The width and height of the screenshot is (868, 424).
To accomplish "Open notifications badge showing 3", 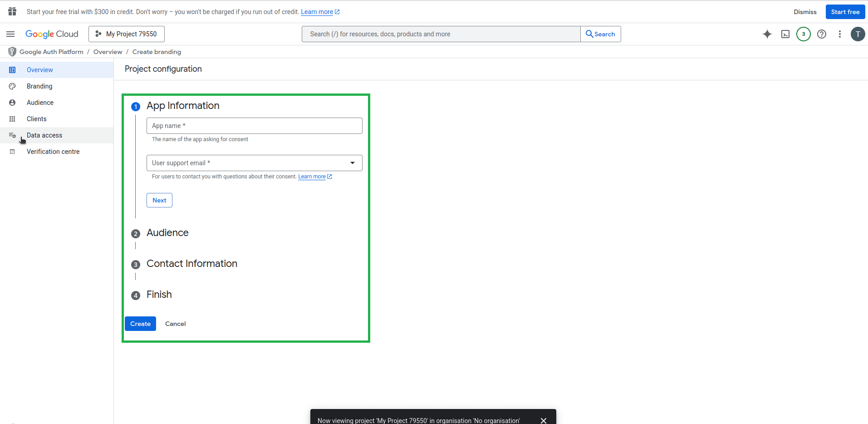I will click(803, 34).
